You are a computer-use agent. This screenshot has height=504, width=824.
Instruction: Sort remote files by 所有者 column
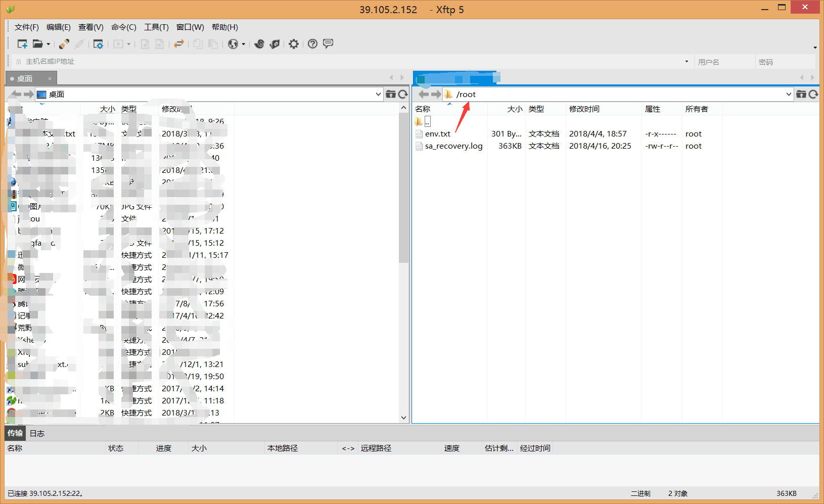[x=702, y=109]
